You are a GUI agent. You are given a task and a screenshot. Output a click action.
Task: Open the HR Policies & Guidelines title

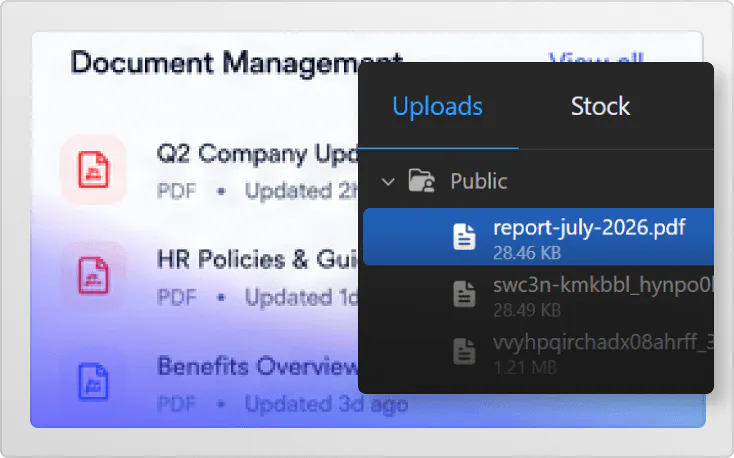coord(257,259)
